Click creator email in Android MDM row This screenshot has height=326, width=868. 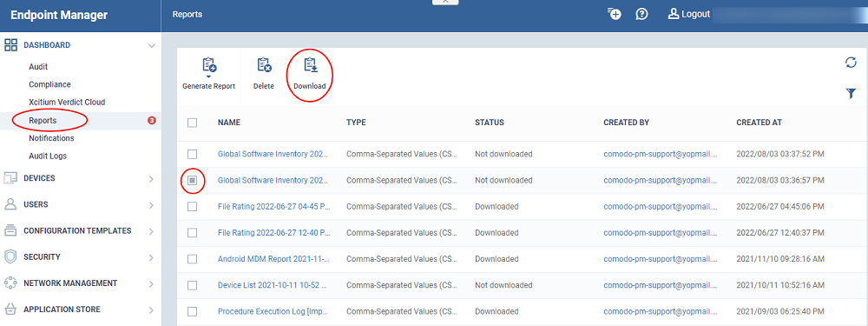coord(661,259)
